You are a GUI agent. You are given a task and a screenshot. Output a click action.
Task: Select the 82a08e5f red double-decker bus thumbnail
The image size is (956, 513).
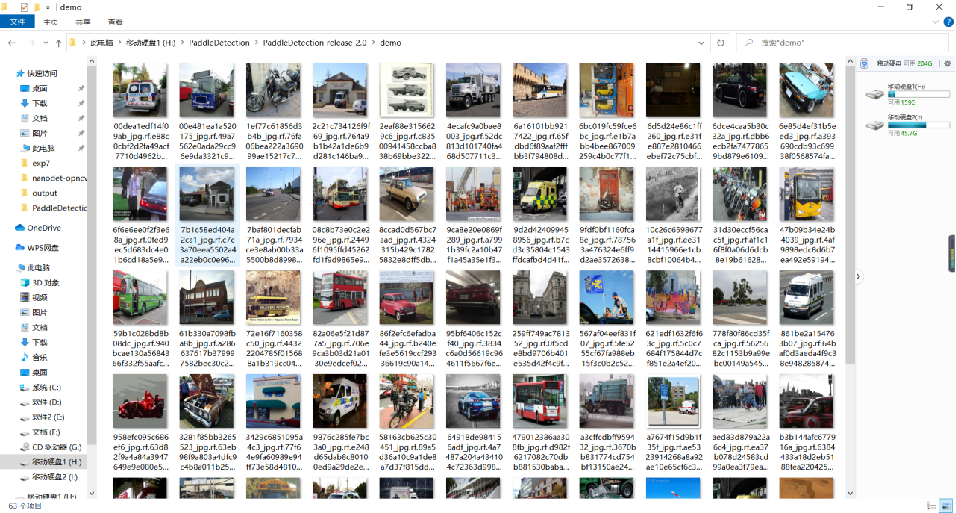340,298
